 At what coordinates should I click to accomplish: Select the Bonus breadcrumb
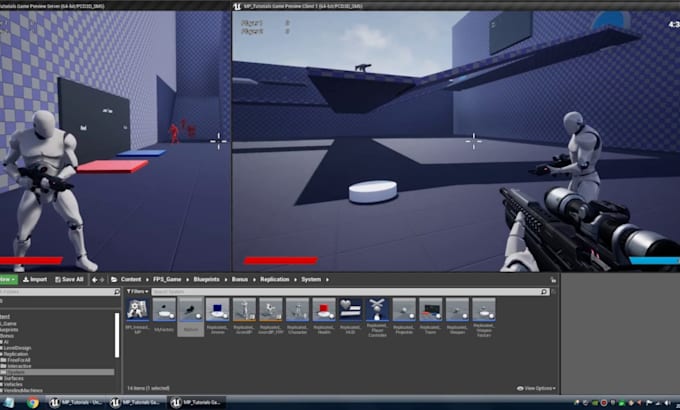tap(239, 279)
